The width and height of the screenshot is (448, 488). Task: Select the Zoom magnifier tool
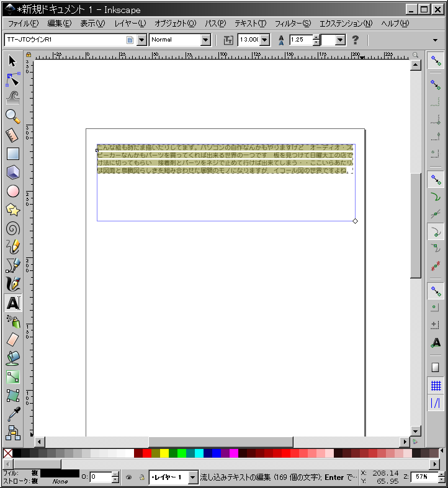pos(12,117)
